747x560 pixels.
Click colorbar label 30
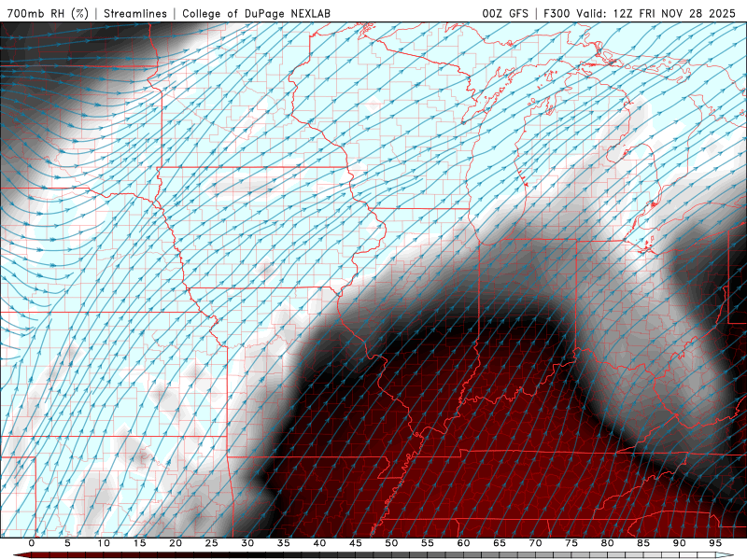pyautogui.click(x=247, y=543)
